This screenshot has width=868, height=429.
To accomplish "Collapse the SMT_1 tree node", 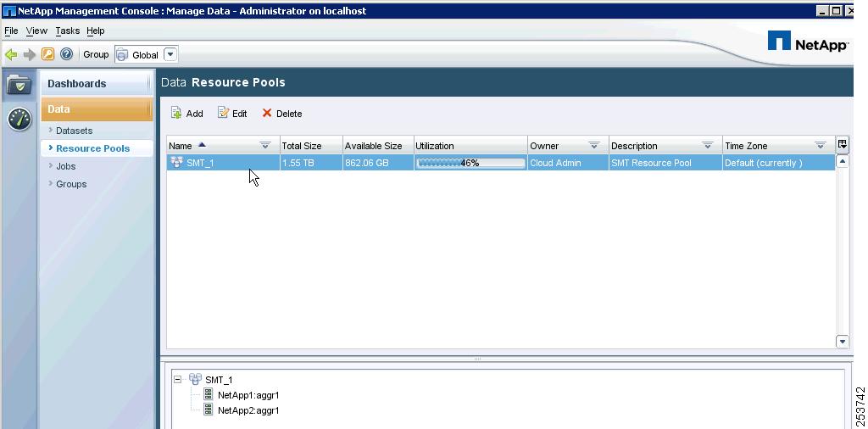I will (177, 380).
